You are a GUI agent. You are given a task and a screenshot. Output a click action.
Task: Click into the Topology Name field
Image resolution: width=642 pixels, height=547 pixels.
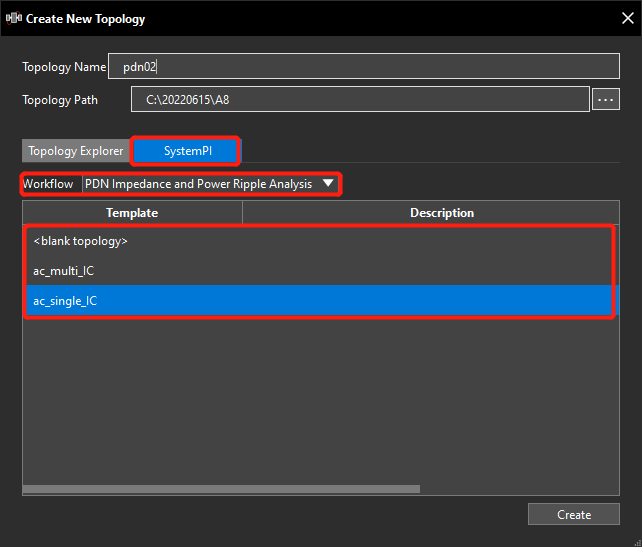364,66
